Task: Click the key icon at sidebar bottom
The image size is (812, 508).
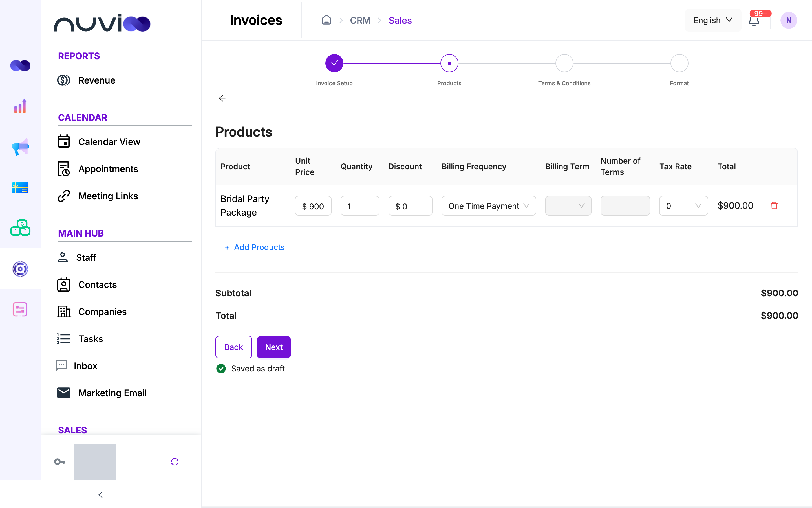Action: 60,462
